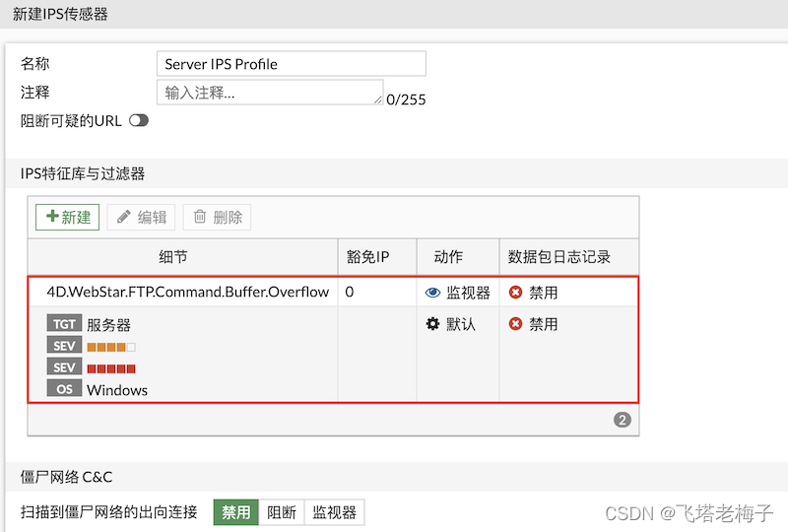788x532 pixels.
Task: Click the 新建 button to add a signature
Action: click(x=67, y=217)
